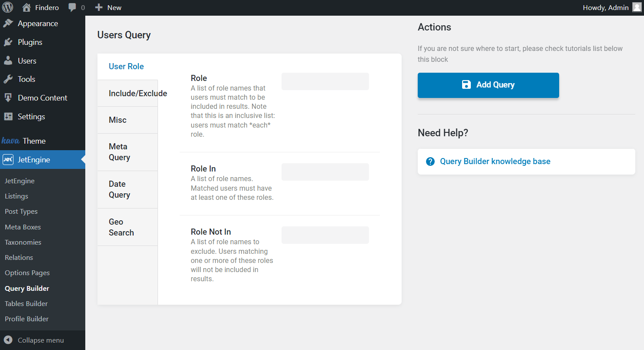644x350 pixels.
Task: Go to Post Types submenu
Action: point(21,212)
